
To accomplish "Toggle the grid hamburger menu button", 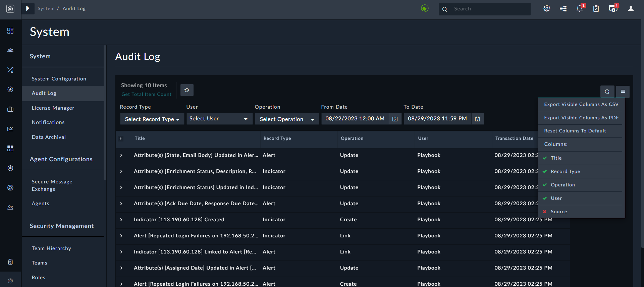I will (623, 92).
